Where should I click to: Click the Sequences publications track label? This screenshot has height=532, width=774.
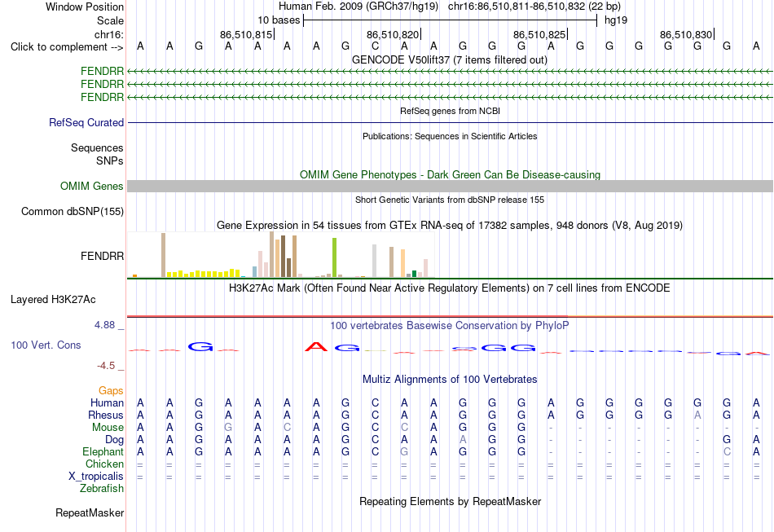pos(97,147)
